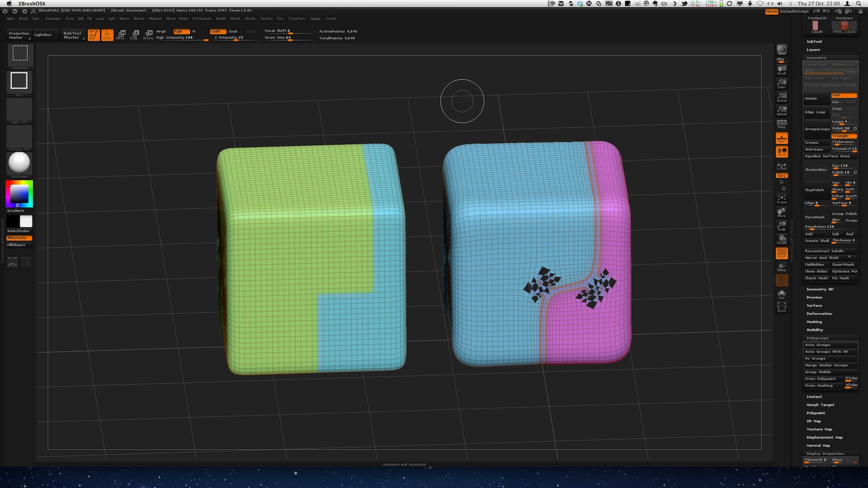Expand the Deformation section
Image resolution: width=868 pixels, height=488 pixels.
coord(819,314)
